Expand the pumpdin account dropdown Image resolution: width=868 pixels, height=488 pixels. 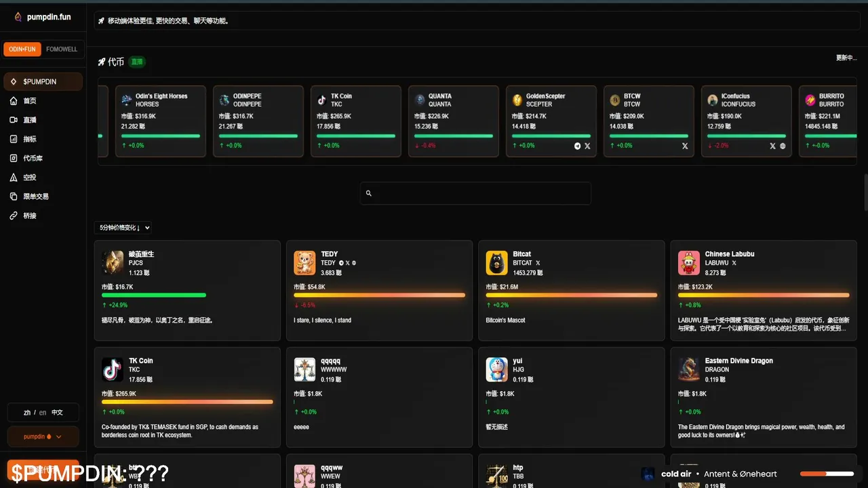point(43,436)
